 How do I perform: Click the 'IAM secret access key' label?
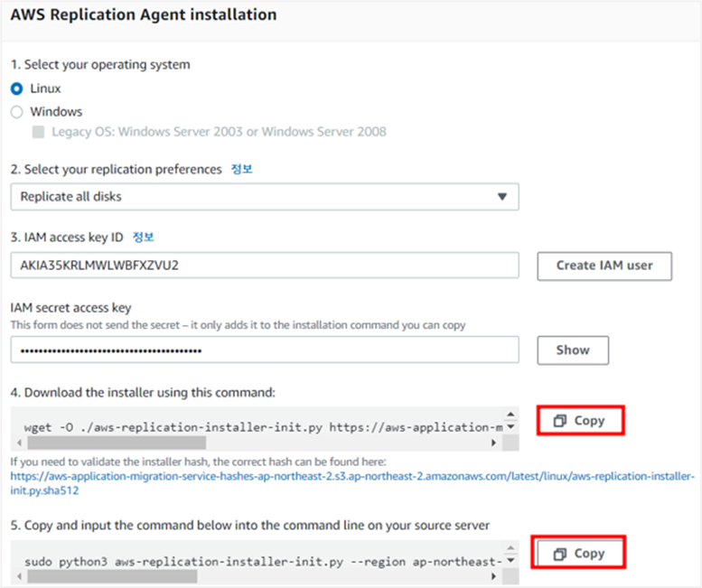(x=70, y=308)
